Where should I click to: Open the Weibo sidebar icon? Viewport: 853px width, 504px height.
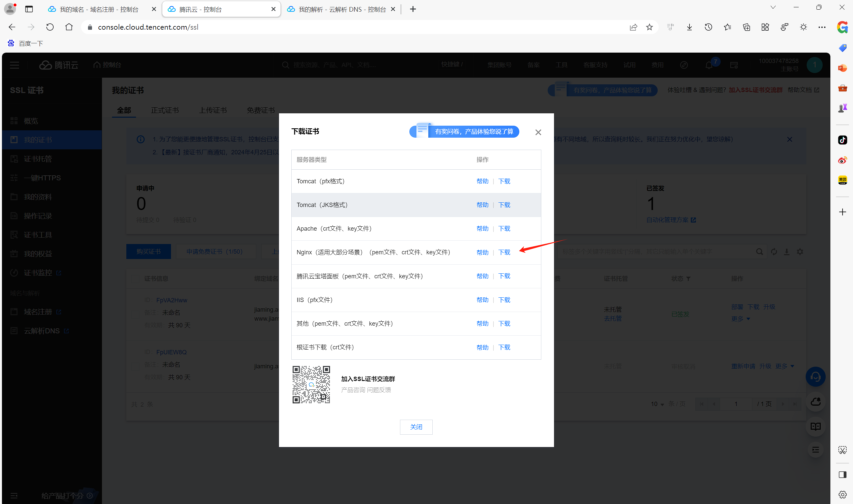point(842,160)
